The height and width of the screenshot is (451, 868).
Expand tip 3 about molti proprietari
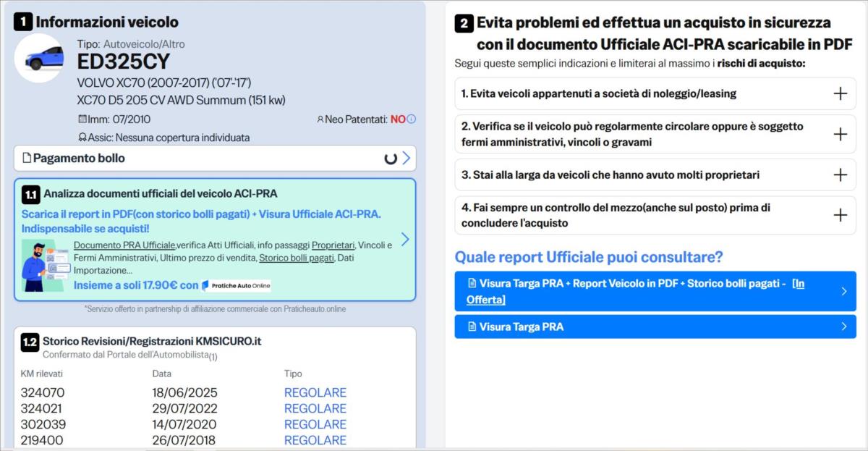pyautogui.click(x=840, y=174)
